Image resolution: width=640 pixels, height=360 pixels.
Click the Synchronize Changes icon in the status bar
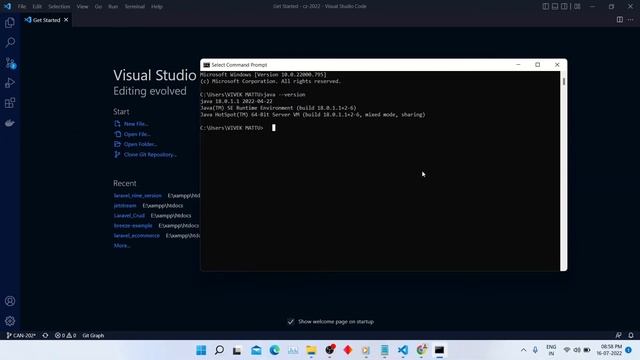(45, 336)
